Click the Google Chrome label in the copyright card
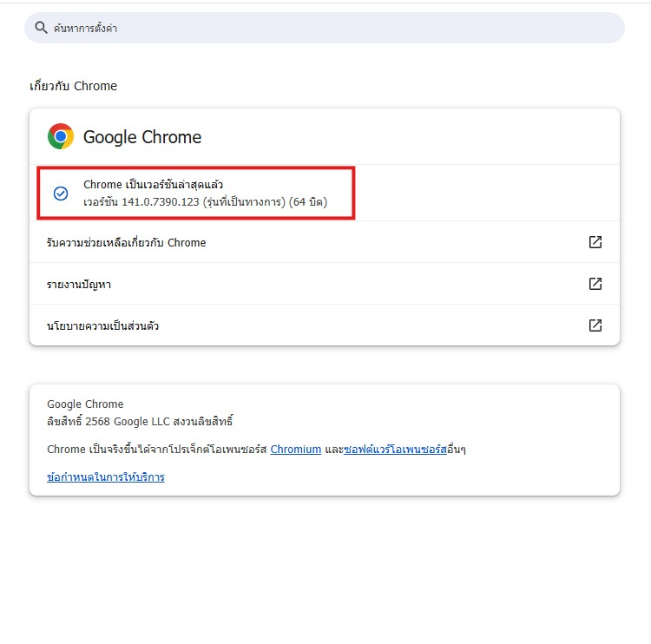This screenshot has height=644, width=651. [x=85, y=404]
